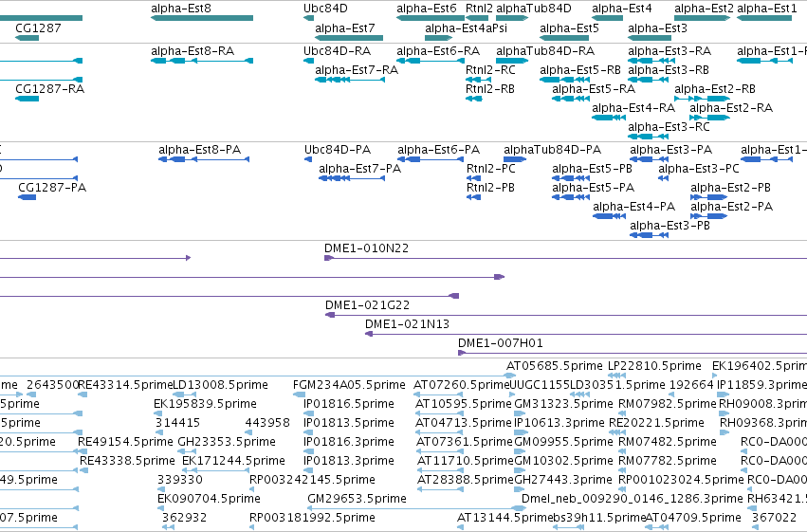Select the alpha-Est1 gene bar
Screen dimensions: 807x532
coord(764,18)
